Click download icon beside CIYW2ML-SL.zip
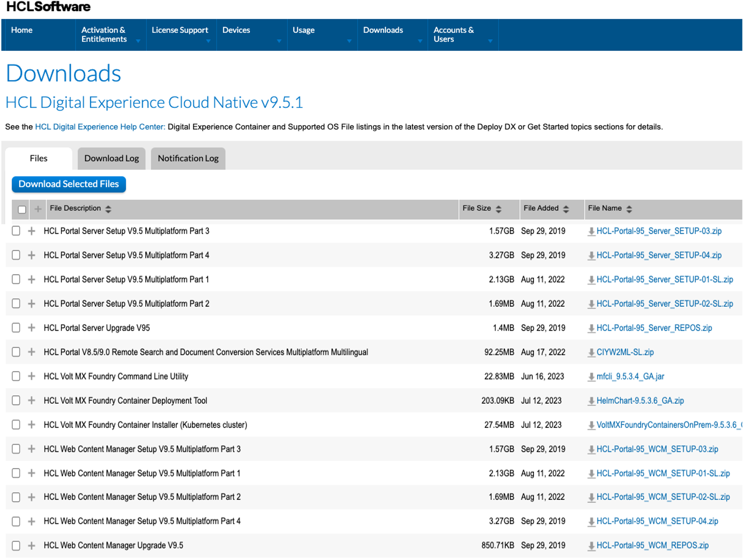 tap(591, 352)
